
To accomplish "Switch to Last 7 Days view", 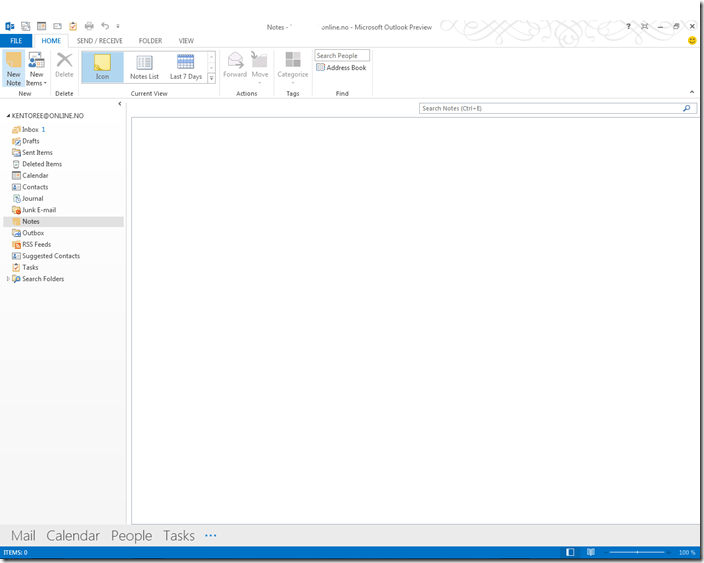I will (186, 66).
